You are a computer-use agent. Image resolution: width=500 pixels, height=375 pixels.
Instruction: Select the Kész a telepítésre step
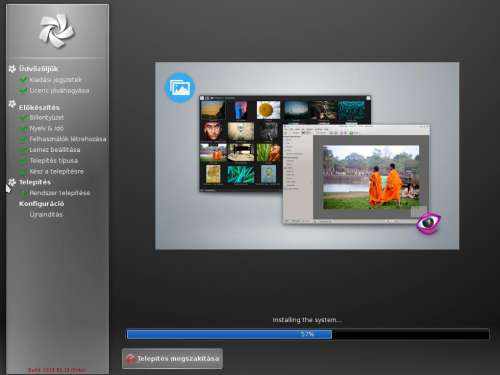(x=56, y=171)
